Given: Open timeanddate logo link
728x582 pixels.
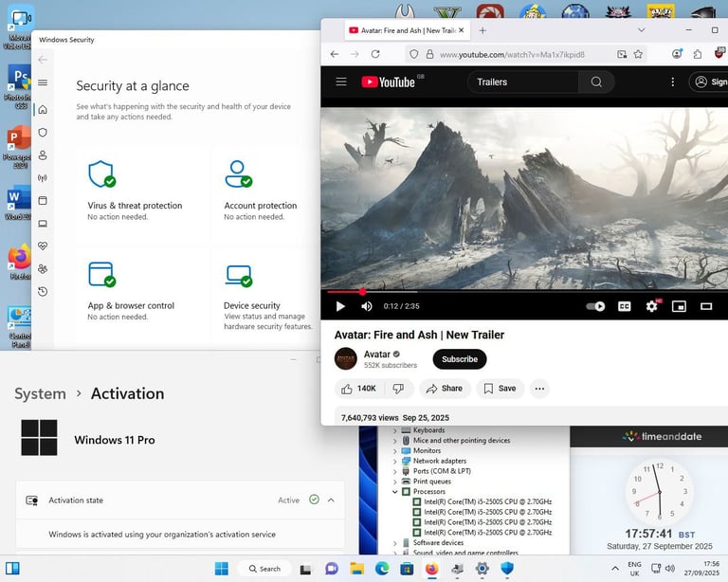Looking at the screenshot, I should tap(662, 436).
